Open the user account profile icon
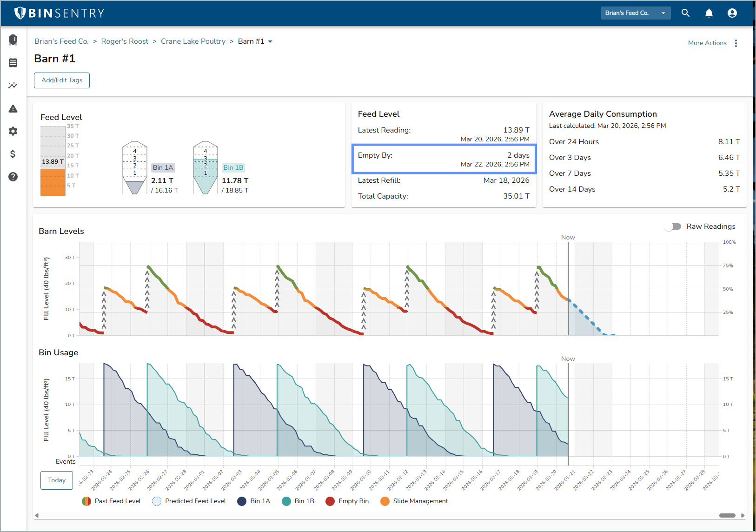Screen dimensions: 756x532 (732, 13)
